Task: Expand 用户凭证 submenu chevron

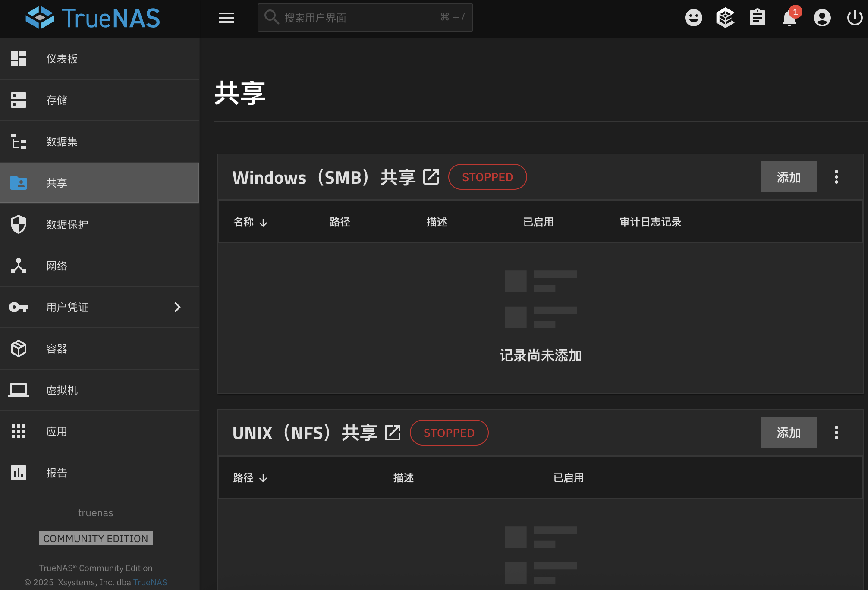Action: [x=177, y=307]
